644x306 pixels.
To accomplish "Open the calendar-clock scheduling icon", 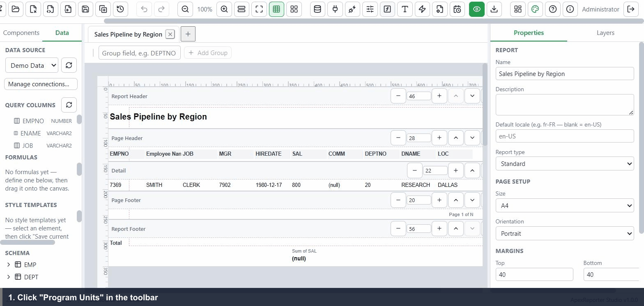I will pos(457,9).
